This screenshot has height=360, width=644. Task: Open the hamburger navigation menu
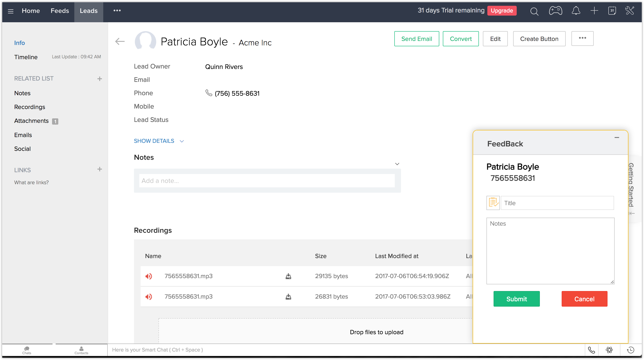10,11
